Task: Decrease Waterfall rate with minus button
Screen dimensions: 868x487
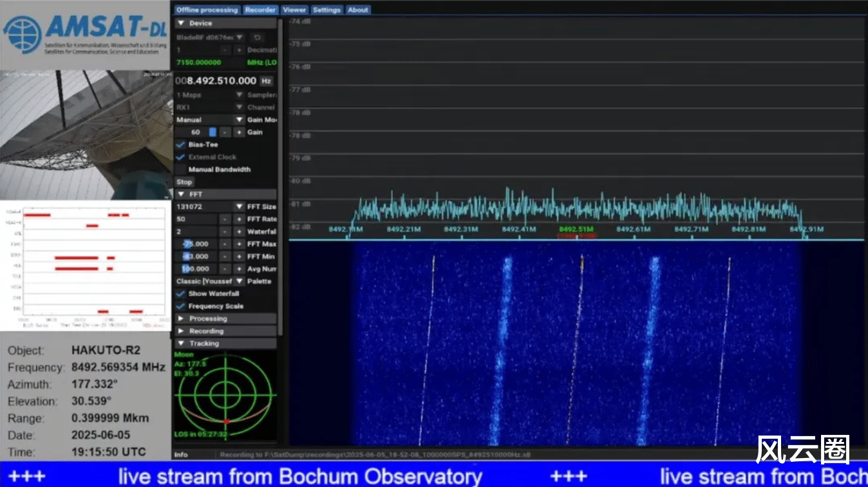Action: (x=224, y=232)
